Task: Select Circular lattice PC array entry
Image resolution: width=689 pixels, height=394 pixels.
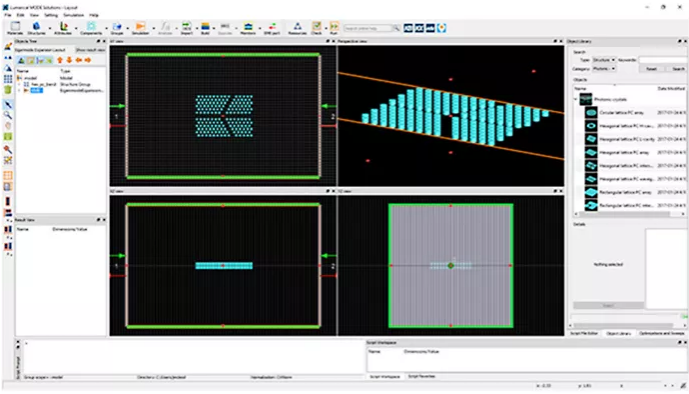Action: tap(621, 112)
